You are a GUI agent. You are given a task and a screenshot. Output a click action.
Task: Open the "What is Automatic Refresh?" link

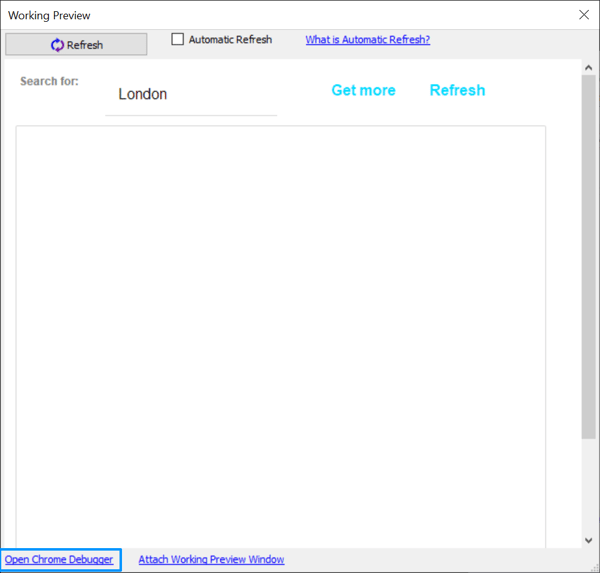click(367, 40)
